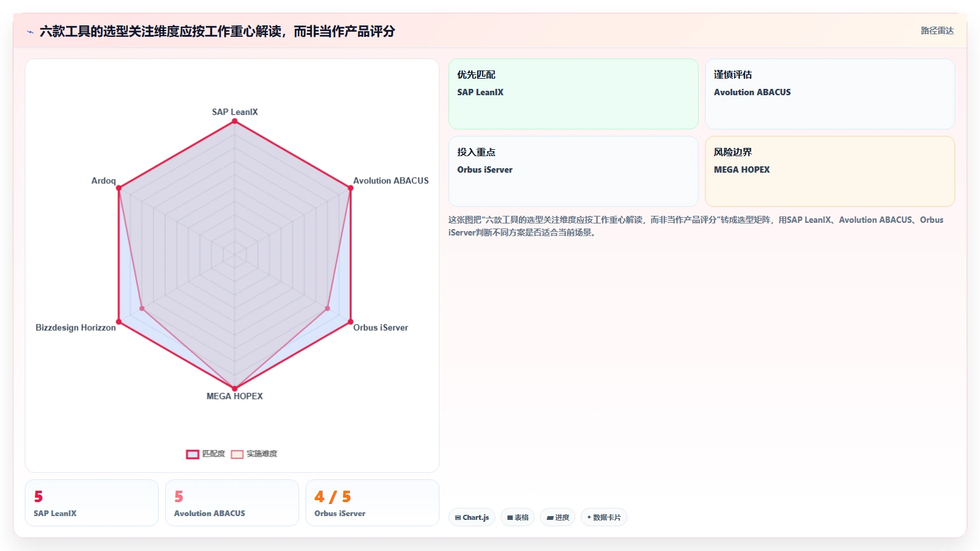Click the 路径雷达 label in the header

[x=937, y=30]
